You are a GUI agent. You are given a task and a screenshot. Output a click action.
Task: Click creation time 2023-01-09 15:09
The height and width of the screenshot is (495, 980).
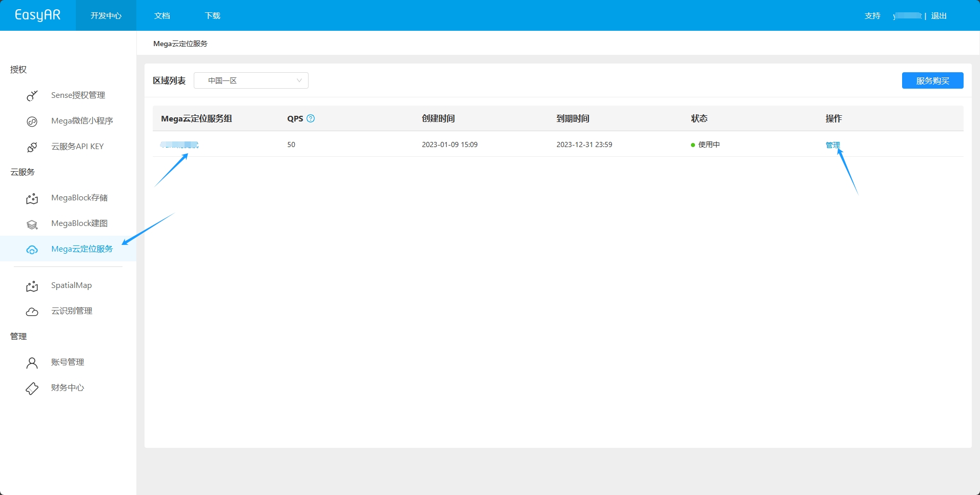click(450, 145)
